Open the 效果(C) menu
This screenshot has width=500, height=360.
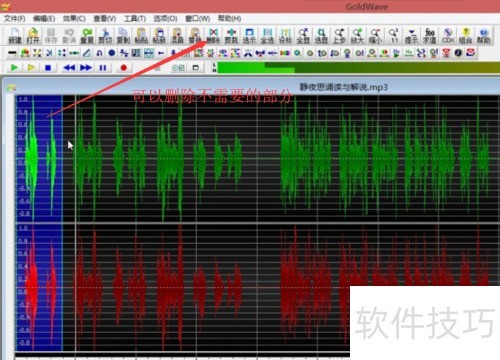point(74,19)
